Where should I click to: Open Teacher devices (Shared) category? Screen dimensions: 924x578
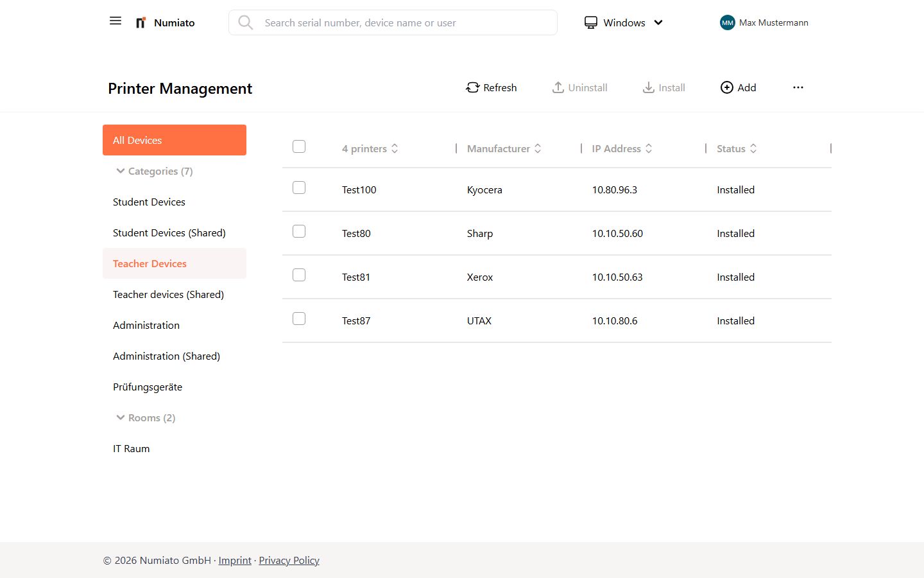tap(175, 294)
